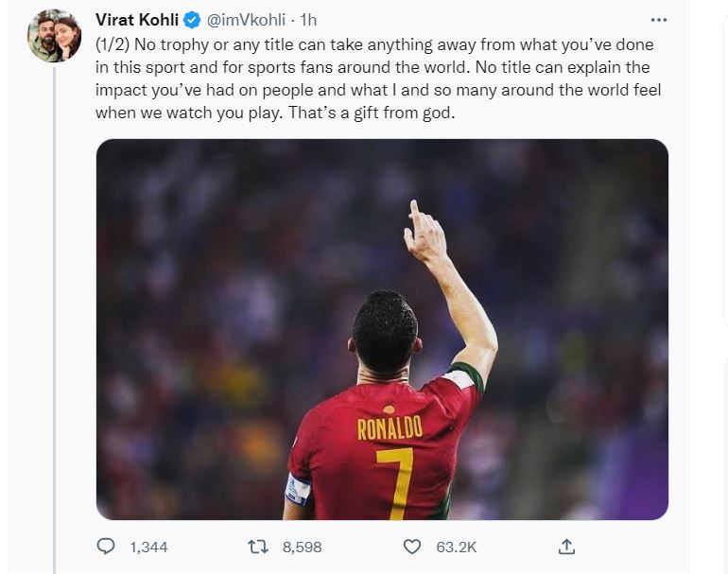Open the three-dot more options menu
Viewport: 728px width, 574px height.
tap(658, 20)
